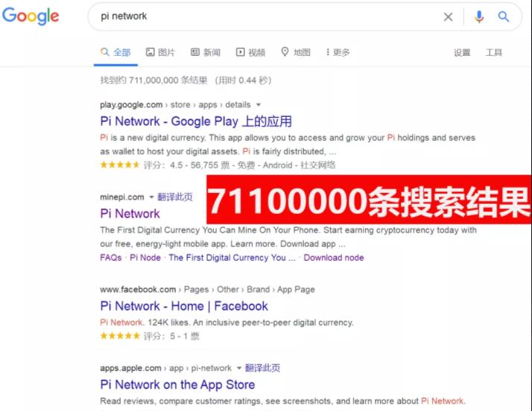The height and width of the screenshot is (411, 532).
Task: Click the minepi.com URL text
Action: click(x=122, y=197)
